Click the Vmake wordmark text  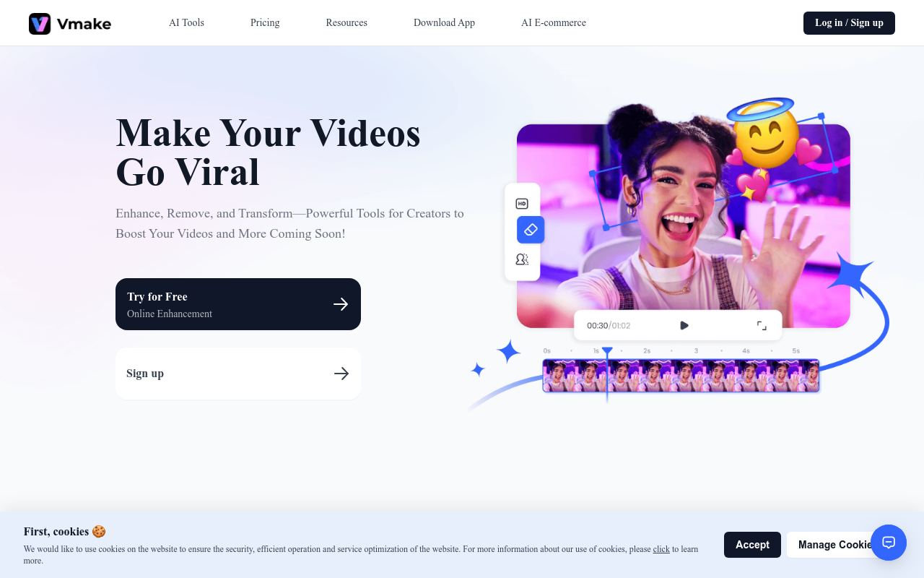pyautogui.click(x=84, y=24)
